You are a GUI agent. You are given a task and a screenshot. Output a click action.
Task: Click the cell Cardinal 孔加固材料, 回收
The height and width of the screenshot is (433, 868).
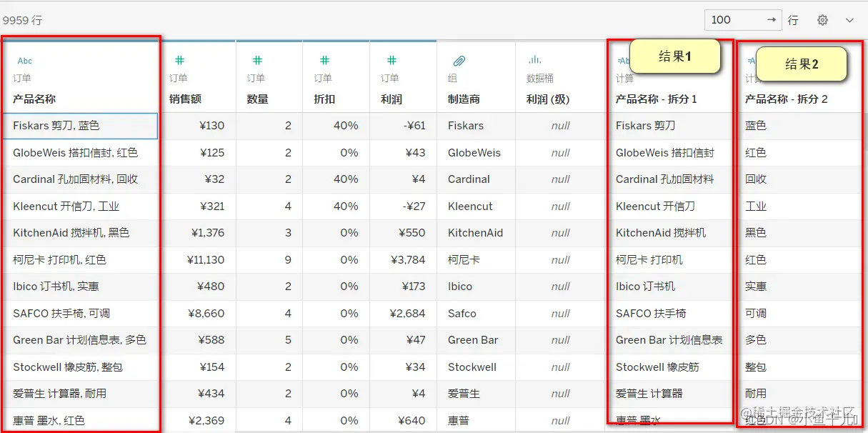80,179
